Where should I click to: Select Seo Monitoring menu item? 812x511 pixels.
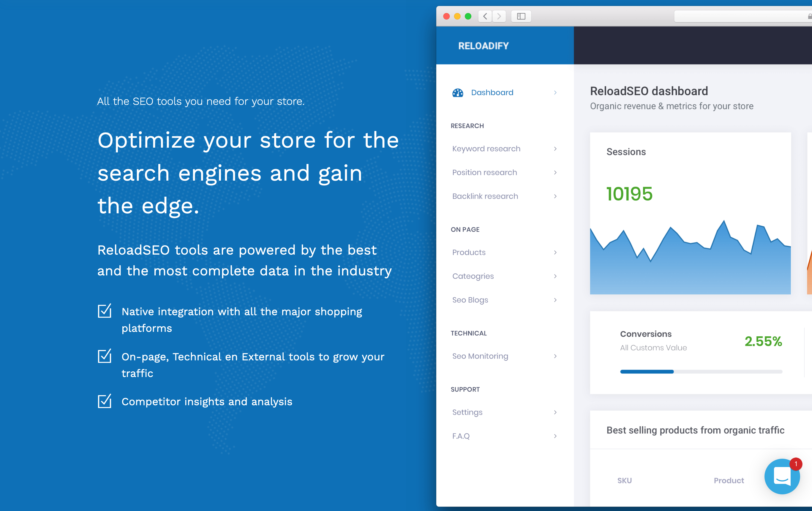(x=480, y=356)
